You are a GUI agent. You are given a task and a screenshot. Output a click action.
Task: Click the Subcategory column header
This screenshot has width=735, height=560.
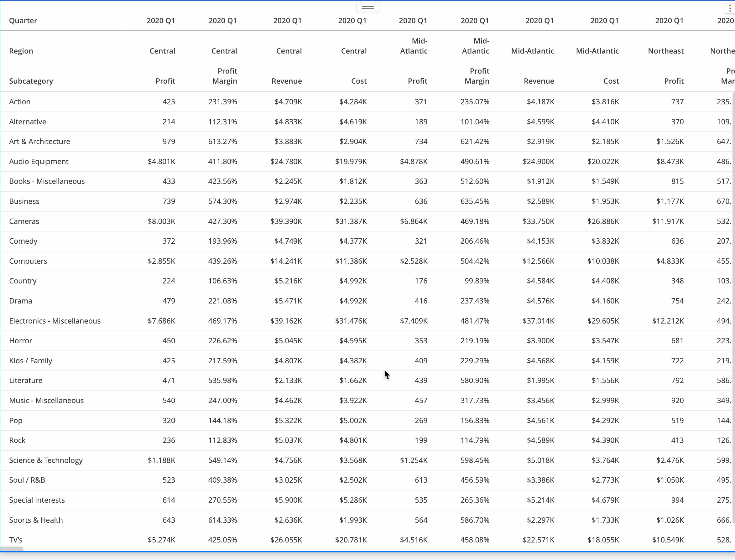[x=31, y=81]
